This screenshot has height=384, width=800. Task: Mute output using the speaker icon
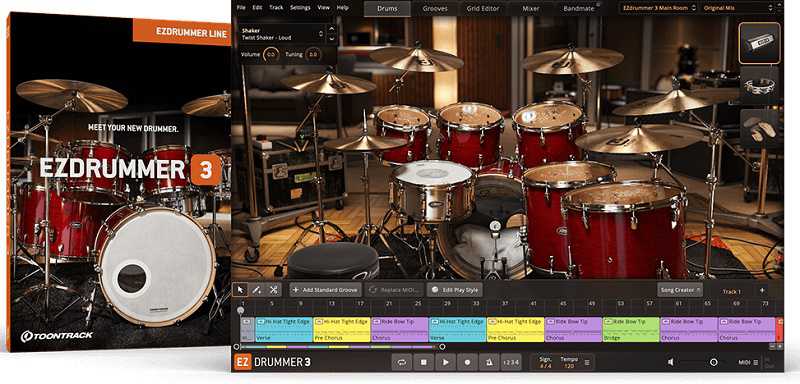pos(670,362)
